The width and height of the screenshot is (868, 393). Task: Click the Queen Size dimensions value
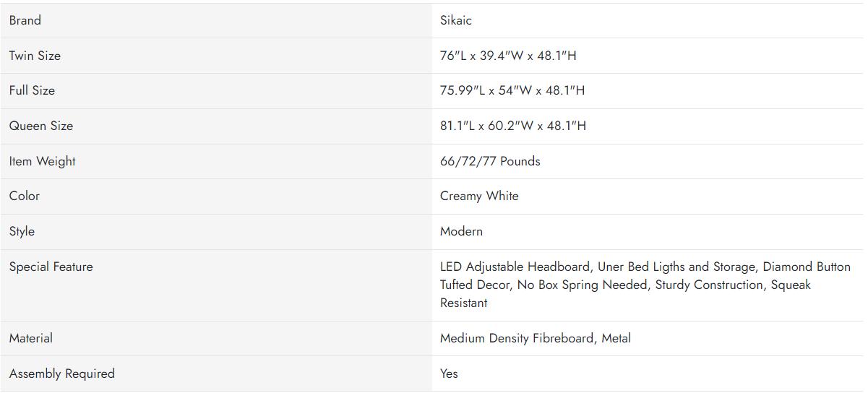point(513,126)
